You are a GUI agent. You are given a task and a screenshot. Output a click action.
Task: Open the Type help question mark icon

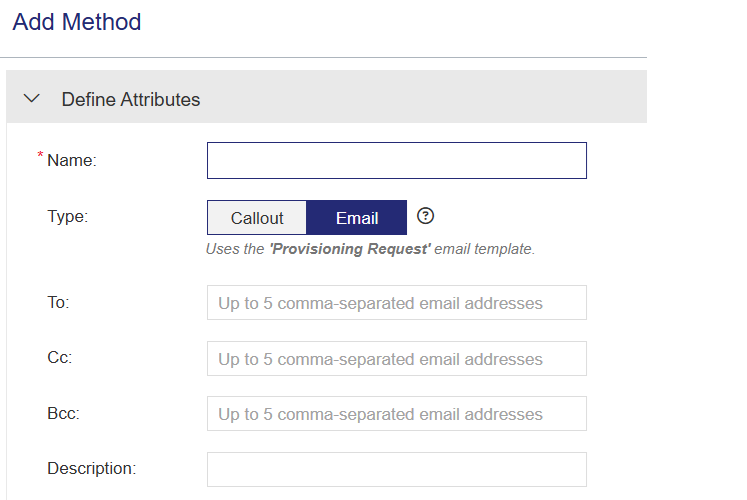[426, 216]
